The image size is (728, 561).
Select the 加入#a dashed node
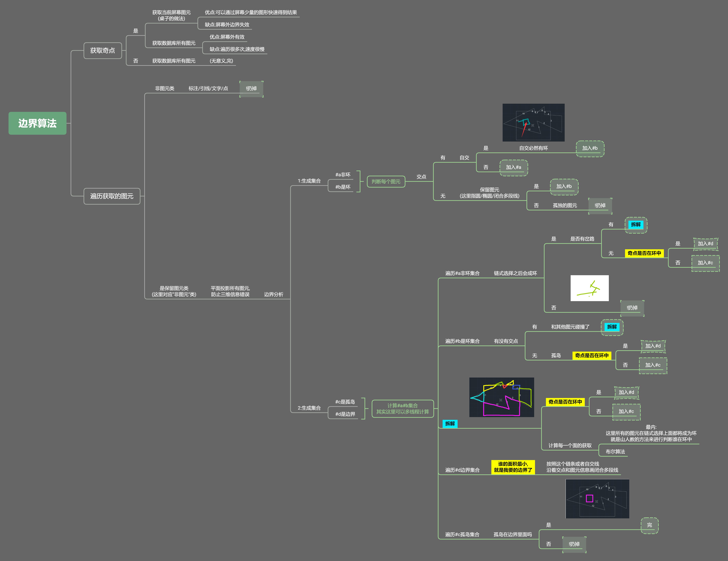[x=513, y=167]
